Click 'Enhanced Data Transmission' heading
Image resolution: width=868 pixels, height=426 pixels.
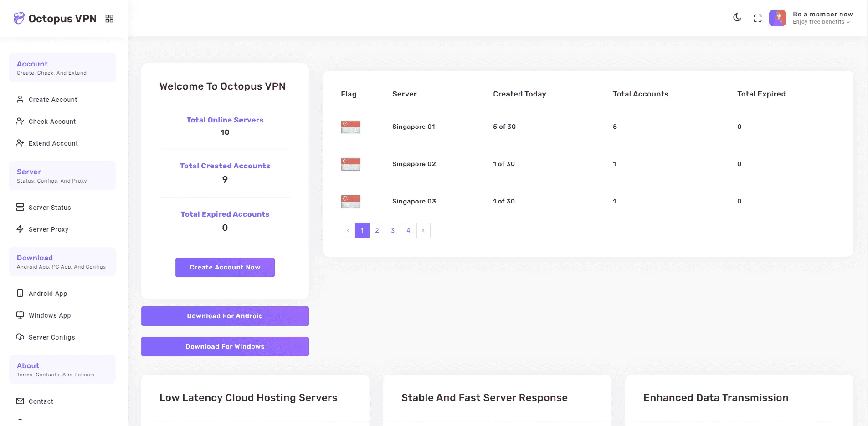[x=716, y=398]
